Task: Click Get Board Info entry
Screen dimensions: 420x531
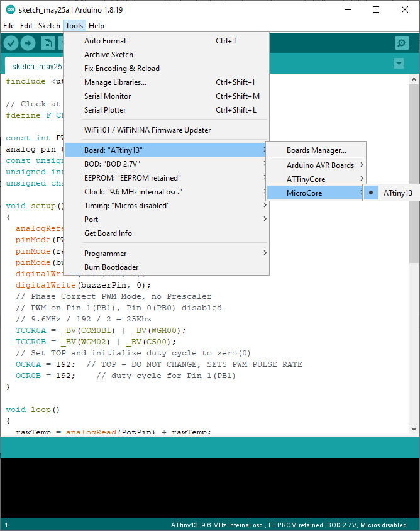Action: point(108,233)
